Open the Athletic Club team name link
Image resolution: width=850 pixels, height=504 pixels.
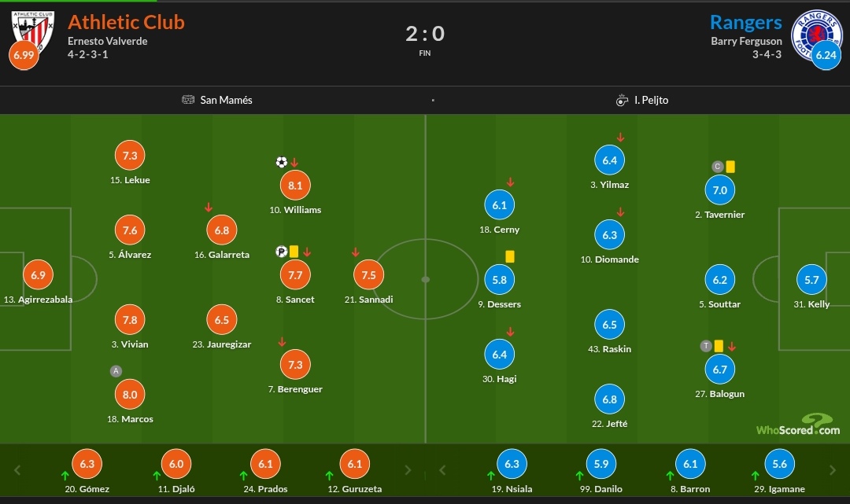pos(126,22)
